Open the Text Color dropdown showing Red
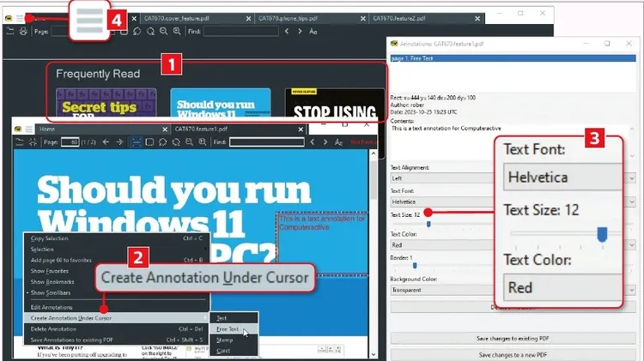This screenshot has height=361, width=644. pyautogui.click(x=513, y=245)
